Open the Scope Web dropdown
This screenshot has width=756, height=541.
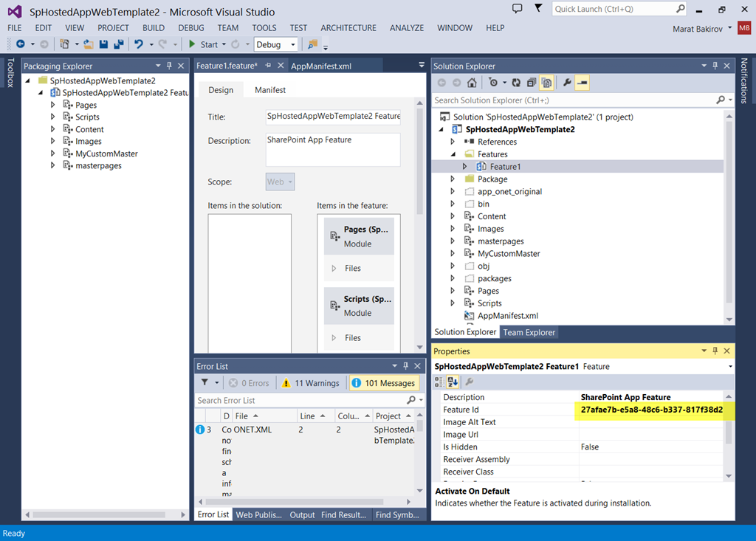280,182
